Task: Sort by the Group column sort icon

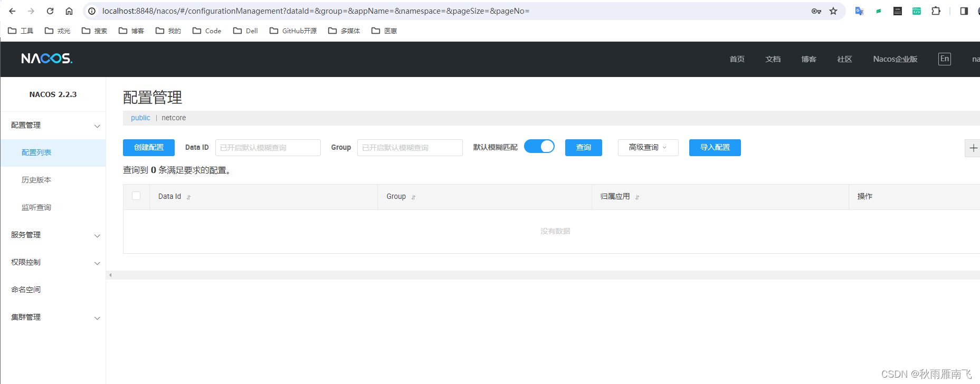Action: [x=413, y=197]
